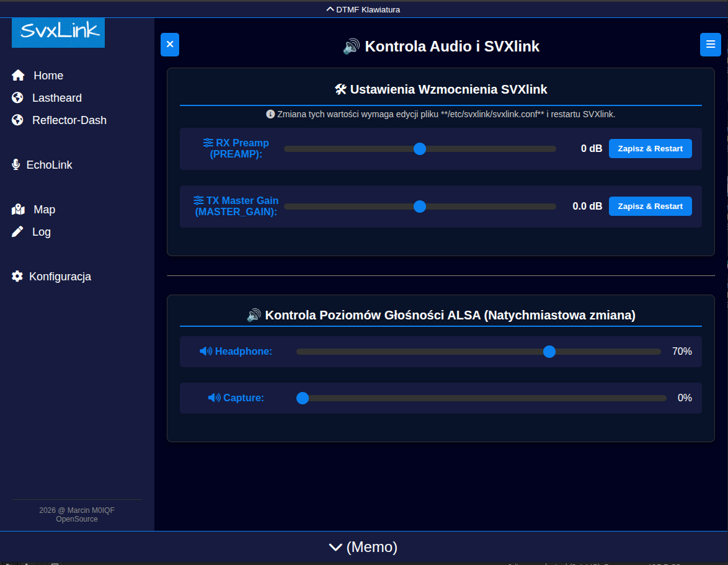728x565 pixels.
Task: Expand the (Memo) panel at bottom
Action: pyautogui.click(x=363, y=546)
